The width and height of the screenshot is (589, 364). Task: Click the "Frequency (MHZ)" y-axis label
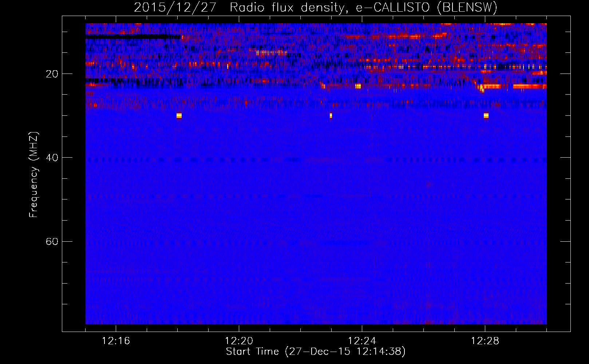[x=33, y=174]
